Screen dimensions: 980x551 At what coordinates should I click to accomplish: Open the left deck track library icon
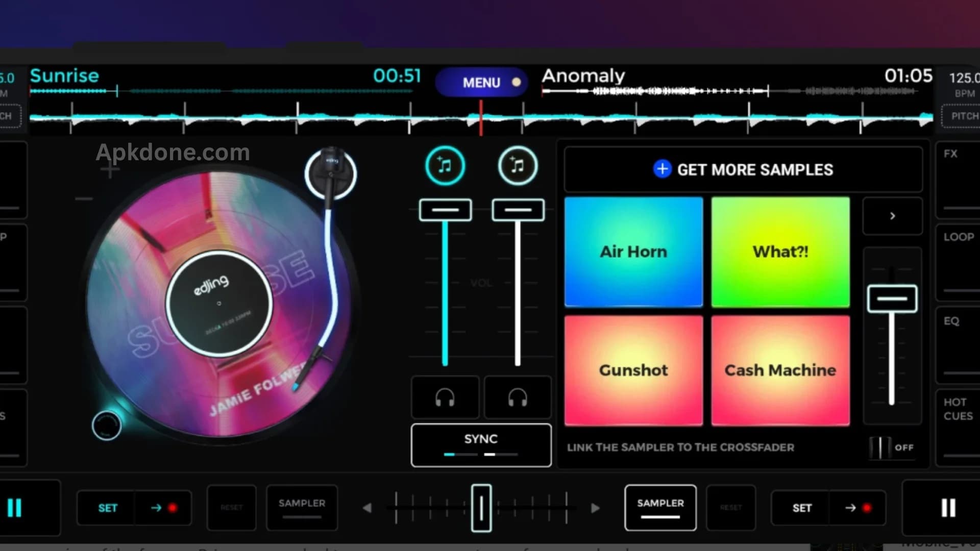pos(445,166)
